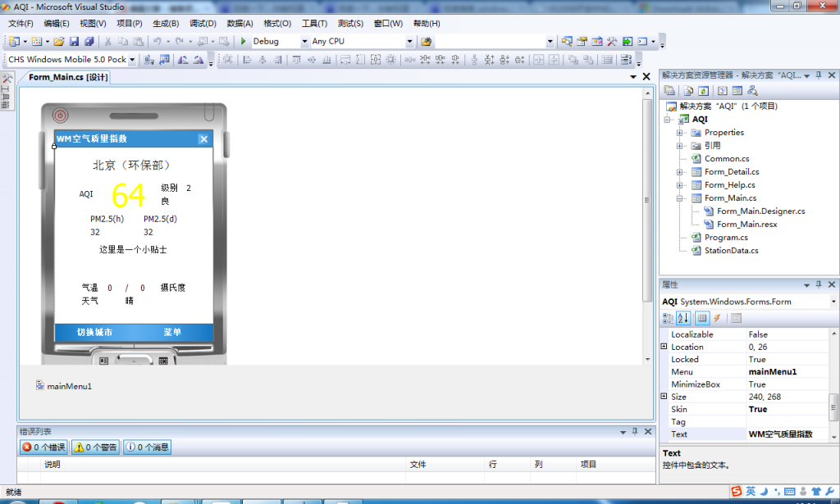Open the target device dropdown
Image resolution: width=840 pixels, height=504 pixels.
tap(132, 60)
